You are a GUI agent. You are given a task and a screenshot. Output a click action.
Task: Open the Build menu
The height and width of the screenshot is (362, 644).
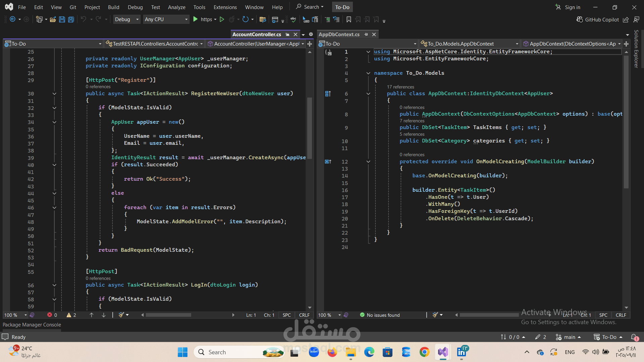[x=113, y=7]
